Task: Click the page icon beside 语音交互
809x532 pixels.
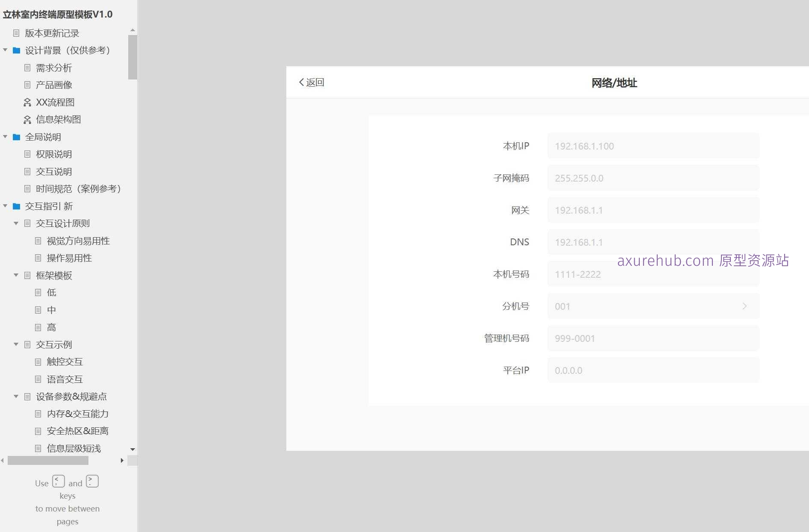Action: (x=38, y=379)
